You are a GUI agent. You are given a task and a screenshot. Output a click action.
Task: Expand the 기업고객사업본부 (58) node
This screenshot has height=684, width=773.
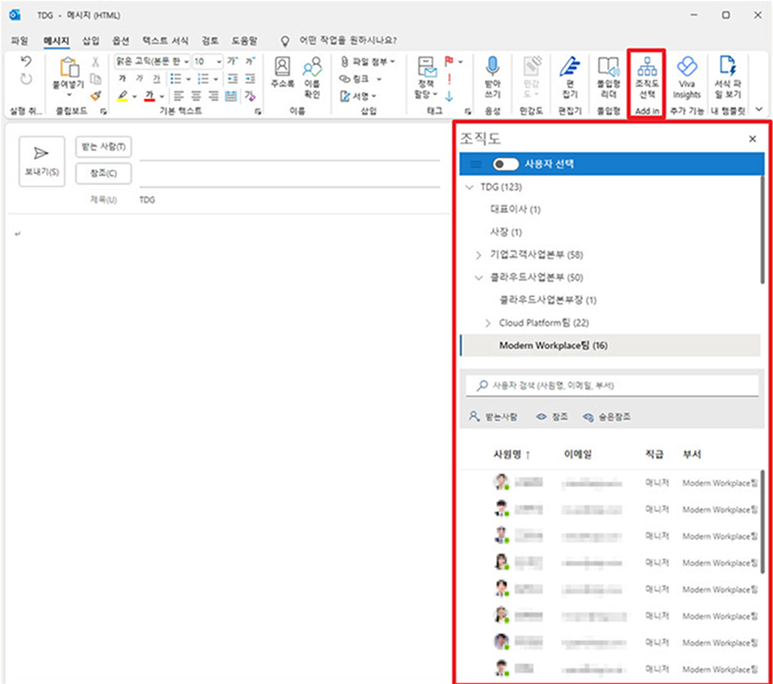(478, 255)
